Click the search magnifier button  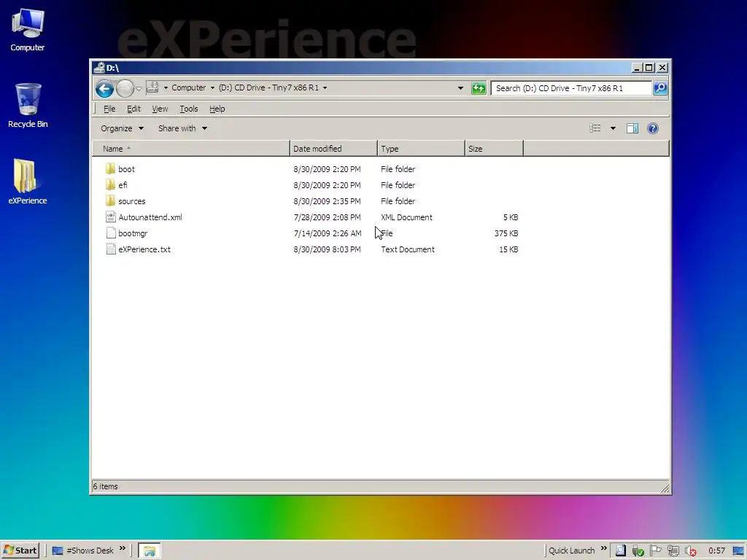click(x=660, y=88)
